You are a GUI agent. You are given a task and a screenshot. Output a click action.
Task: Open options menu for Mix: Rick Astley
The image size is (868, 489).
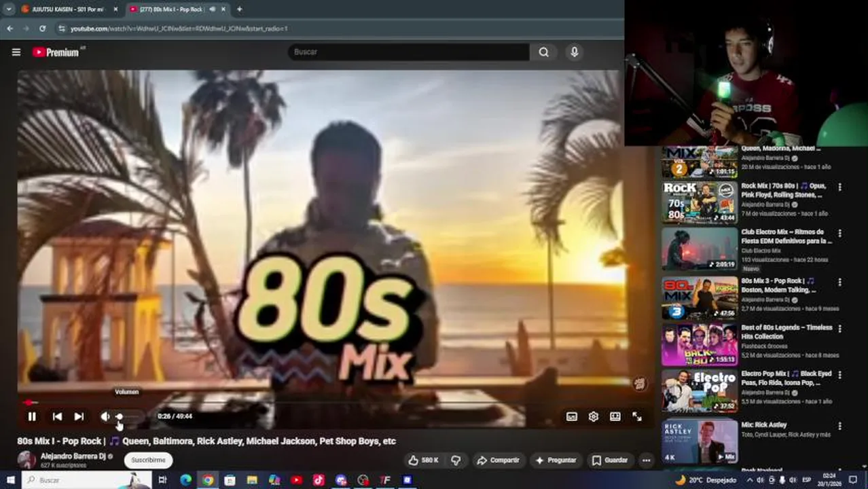(839, 426)
